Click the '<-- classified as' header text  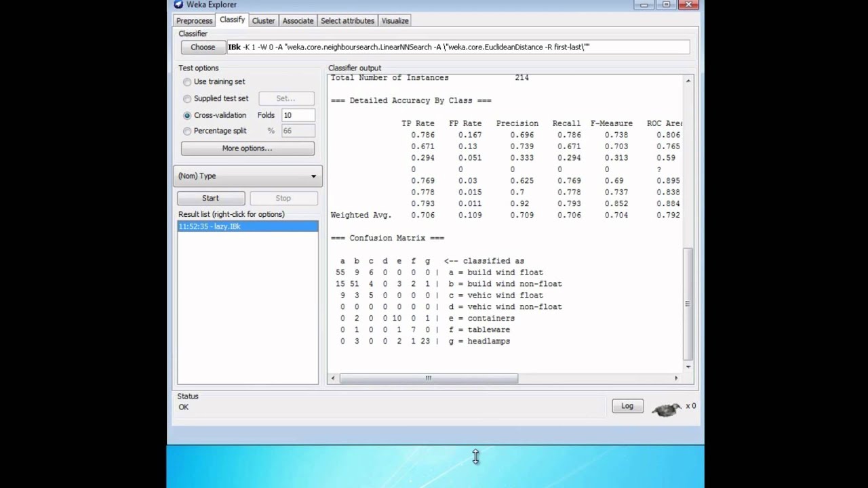point(484,261)
